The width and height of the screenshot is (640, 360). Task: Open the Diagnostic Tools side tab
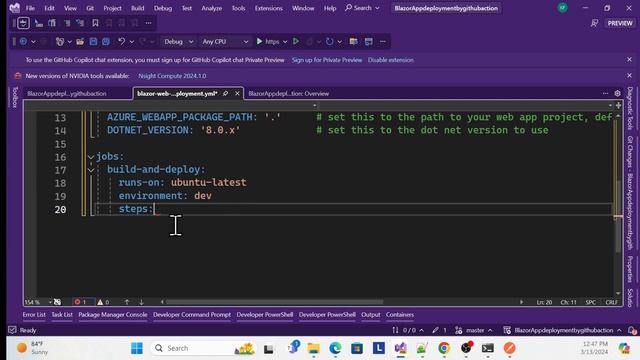coord(630,108)
